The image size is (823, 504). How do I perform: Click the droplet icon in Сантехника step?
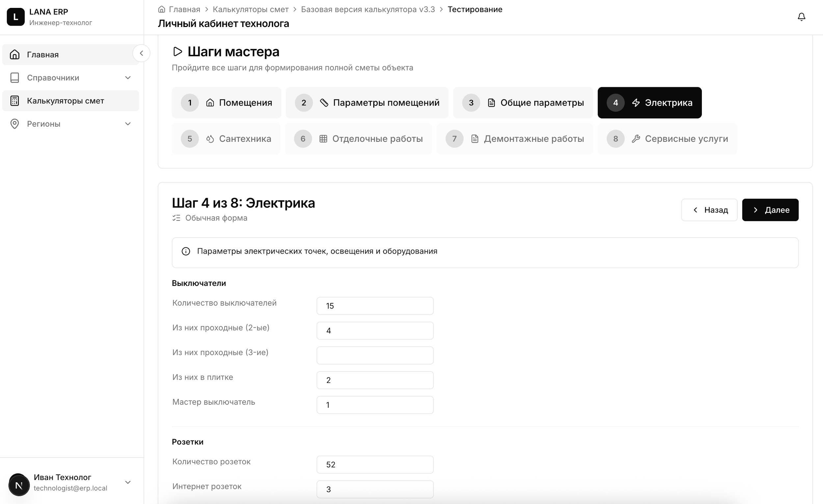pyautogui.click(x=210, y=139)
